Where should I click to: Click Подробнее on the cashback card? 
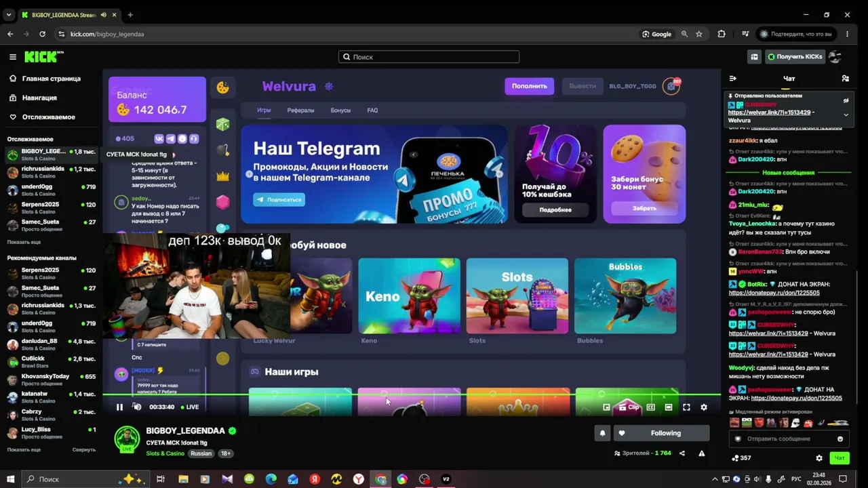click(x=555, y=209)
